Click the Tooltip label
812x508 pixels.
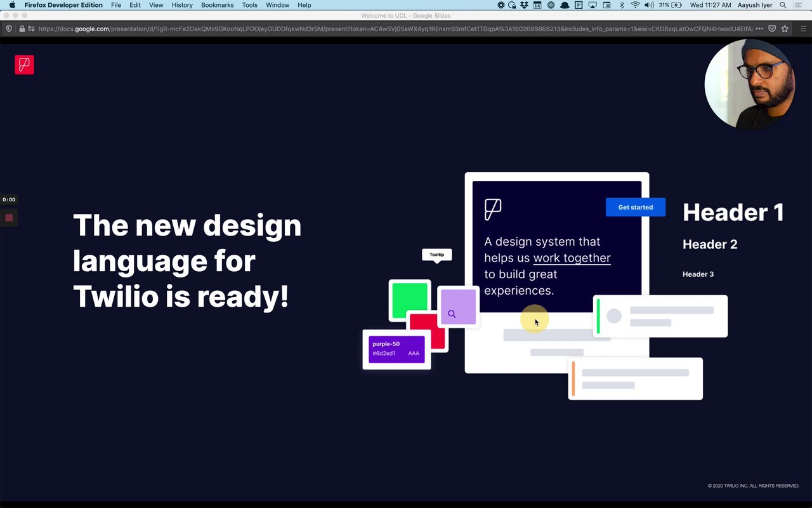437,255
